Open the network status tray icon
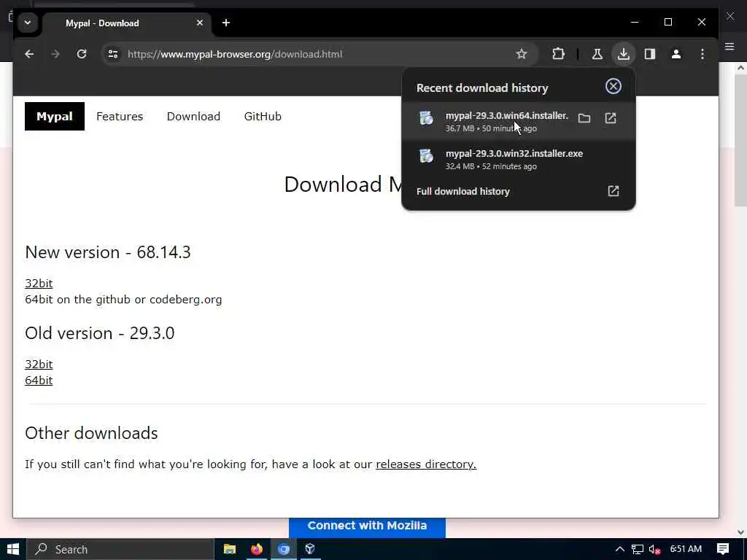This screenshot has width=747, height=560. (638, 549)
